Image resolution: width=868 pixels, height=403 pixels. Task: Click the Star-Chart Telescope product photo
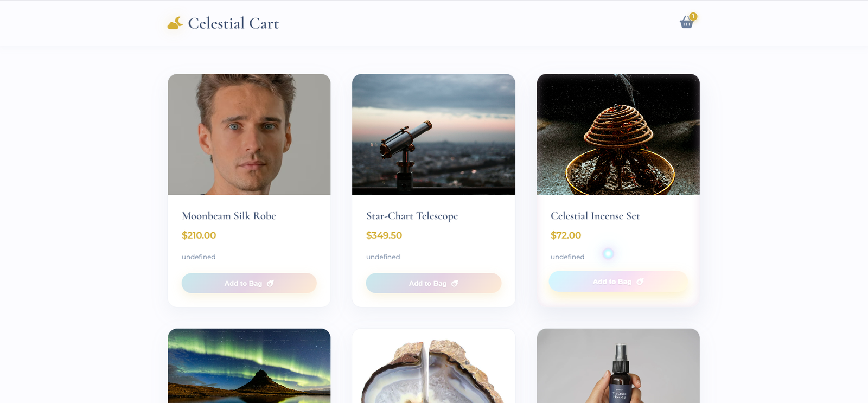(x=433, y=134)
